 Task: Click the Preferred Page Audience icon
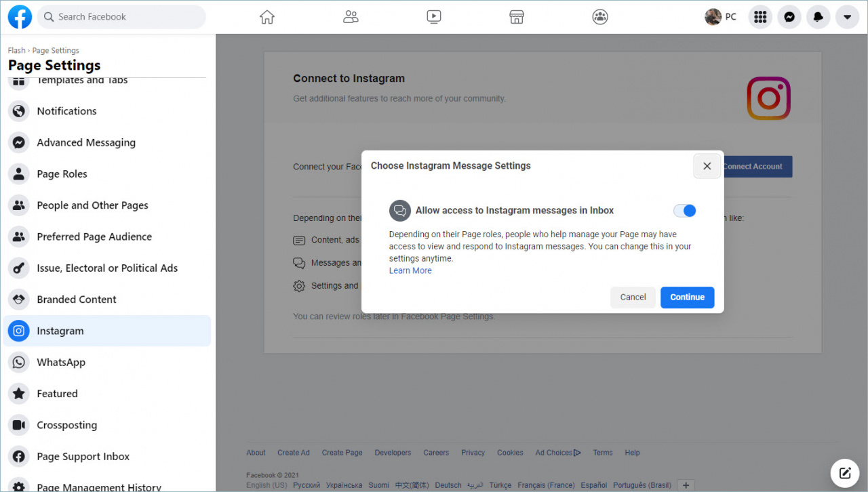pos(19,237)
